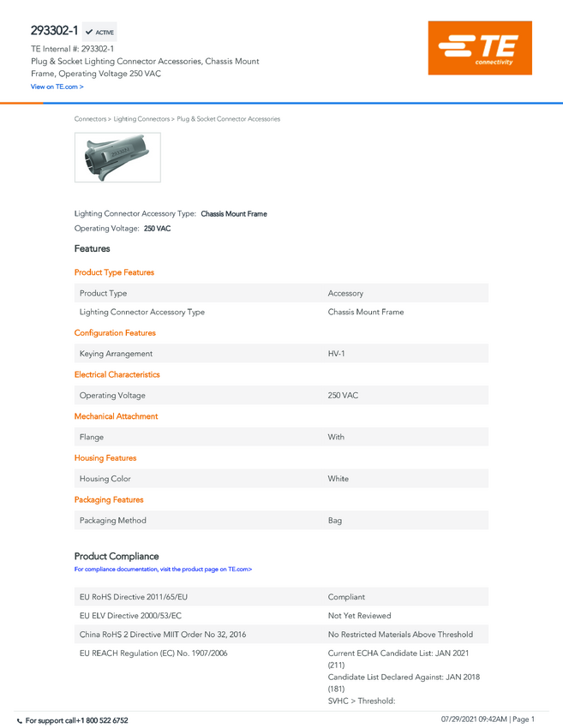Click the '07/29/2021 09:42AM | Page 1' footer
Image resolution: width=563 pixels, height=728 pixels.
click(x=488, y=719)
